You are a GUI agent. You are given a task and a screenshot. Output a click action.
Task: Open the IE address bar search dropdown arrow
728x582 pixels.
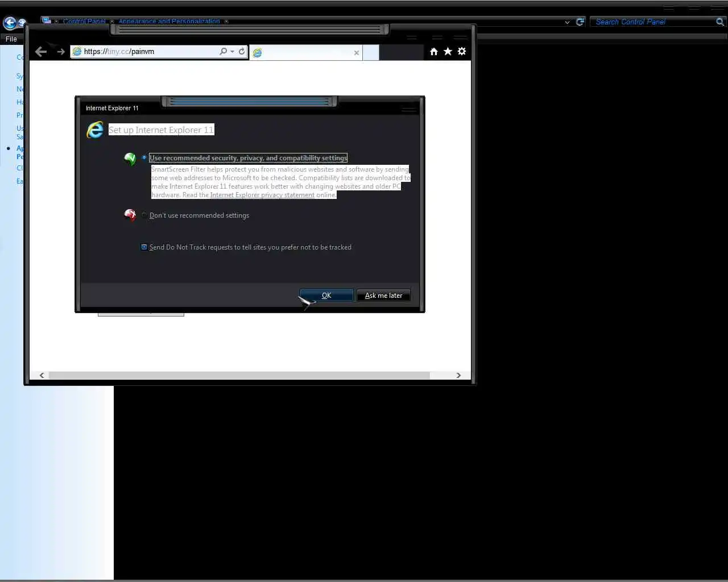tap(232, 52)
